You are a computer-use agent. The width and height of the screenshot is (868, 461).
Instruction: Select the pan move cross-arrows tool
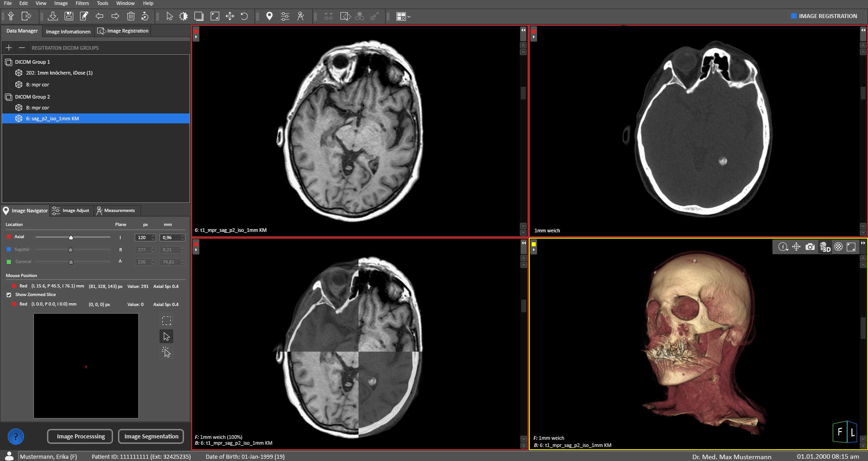pos(230,16)
